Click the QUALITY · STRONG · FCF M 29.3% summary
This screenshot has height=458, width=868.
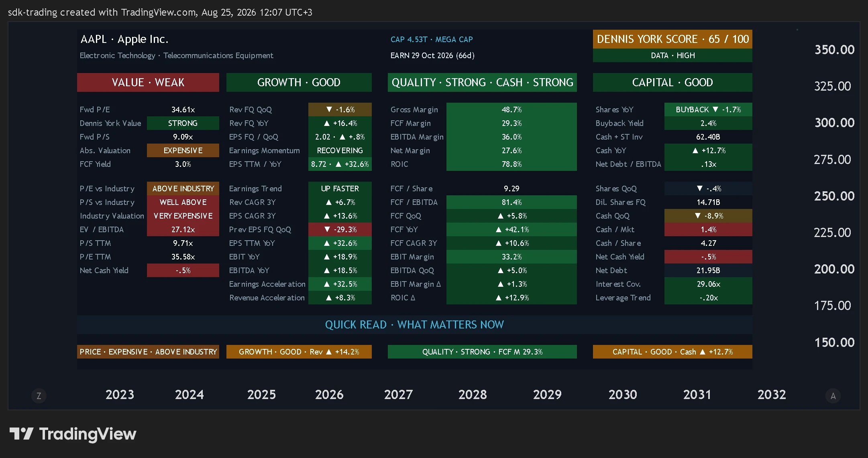pyautogui.click(x=482, y=352)
